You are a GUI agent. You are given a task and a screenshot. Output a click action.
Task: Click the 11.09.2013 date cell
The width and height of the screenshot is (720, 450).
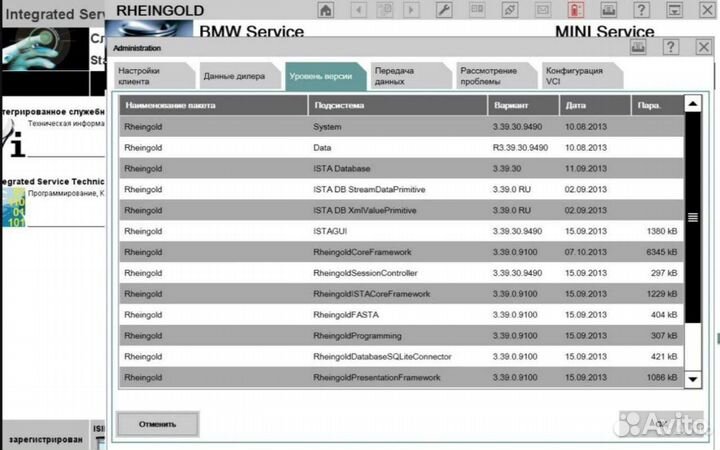(586, 169)
